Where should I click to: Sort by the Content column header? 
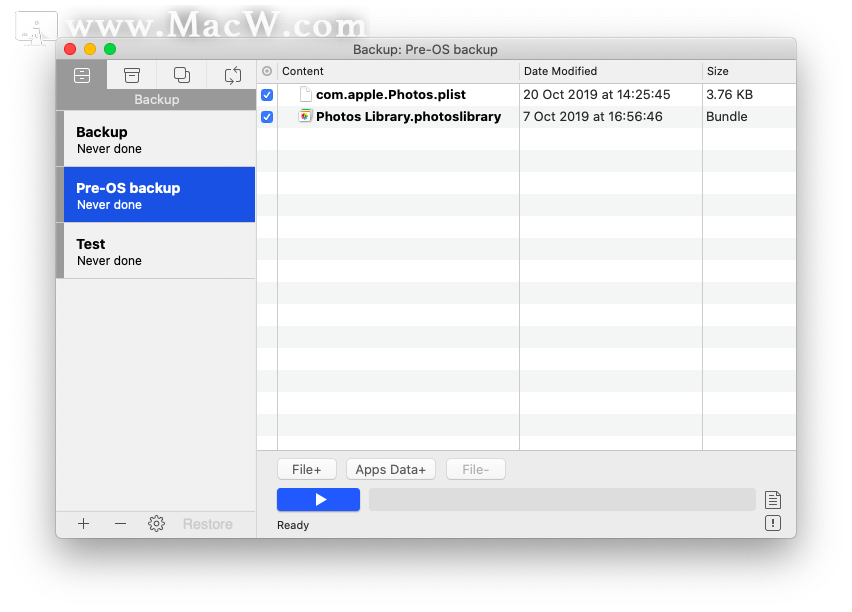tap(398, 71)
